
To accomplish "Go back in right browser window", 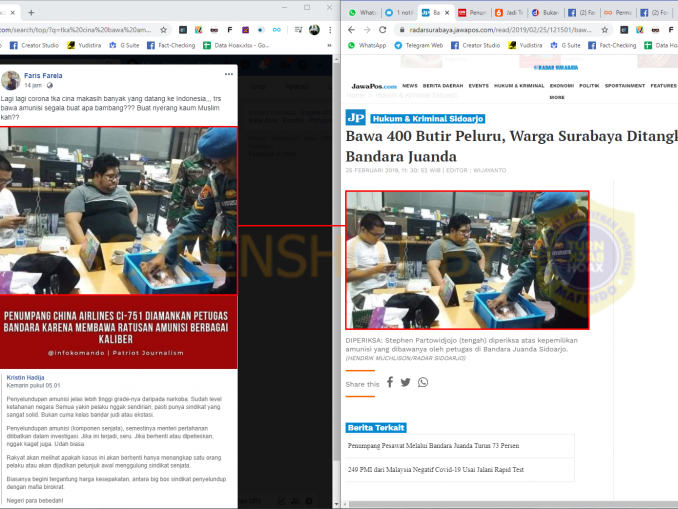I will pyautogui.click(x=352, y=30).
